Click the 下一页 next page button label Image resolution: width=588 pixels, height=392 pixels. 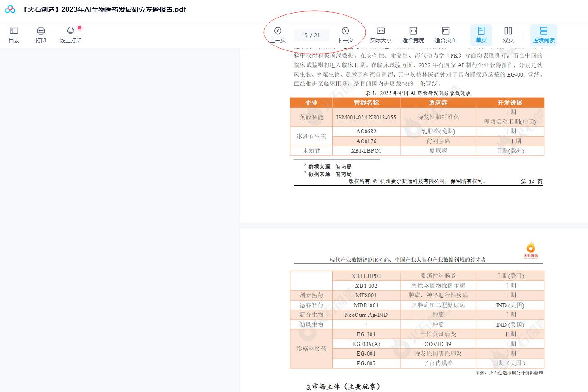point(345,40)
